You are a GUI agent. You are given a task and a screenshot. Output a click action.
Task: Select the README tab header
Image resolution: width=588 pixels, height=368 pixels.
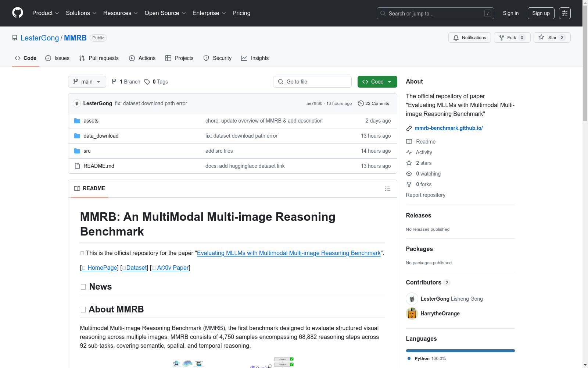(x=90, y=188)
